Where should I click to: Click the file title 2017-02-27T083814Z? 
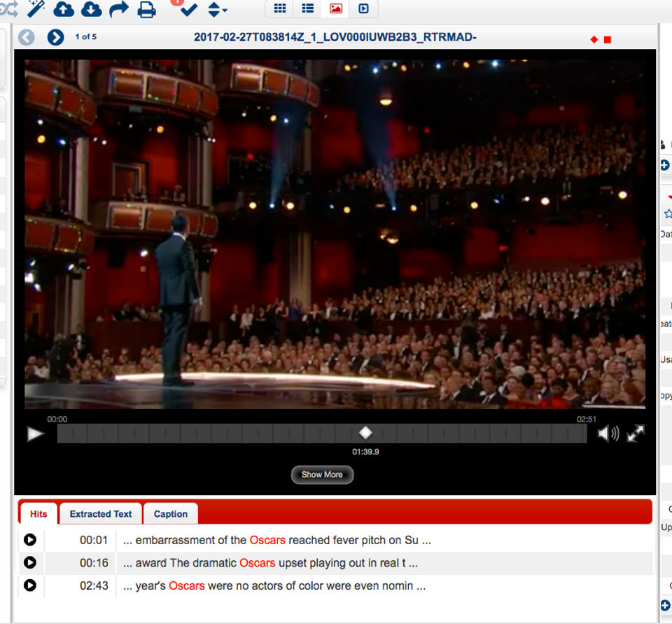click(335, 37)
